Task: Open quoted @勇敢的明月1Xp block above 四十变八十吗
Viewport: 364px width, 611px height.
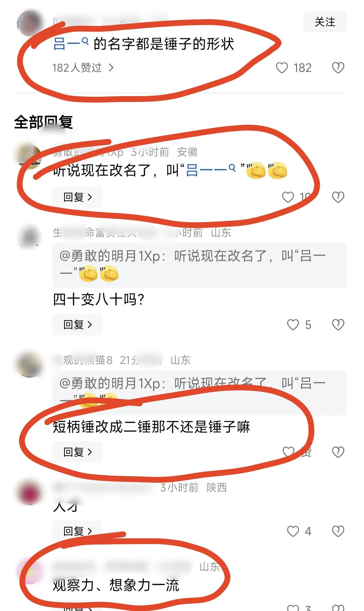Action: coord(199,265)
